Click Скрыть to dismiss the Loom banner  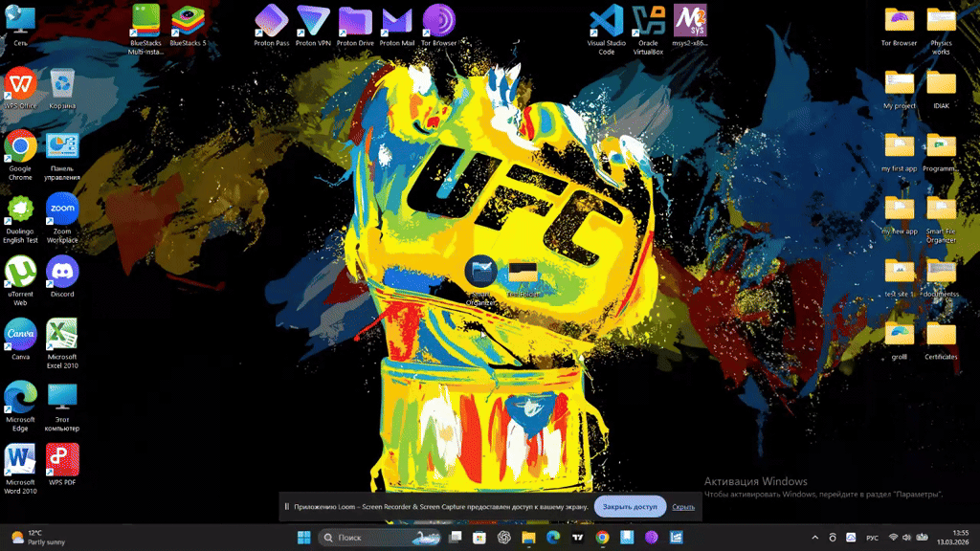click(x=683, y=506)
